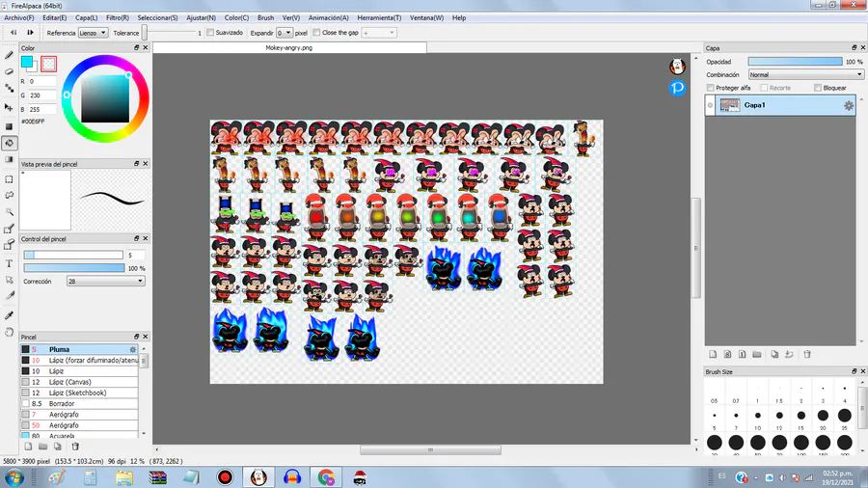868x488 pixels.
Task: Select the Borrador brush in the list
Action: 79,403
